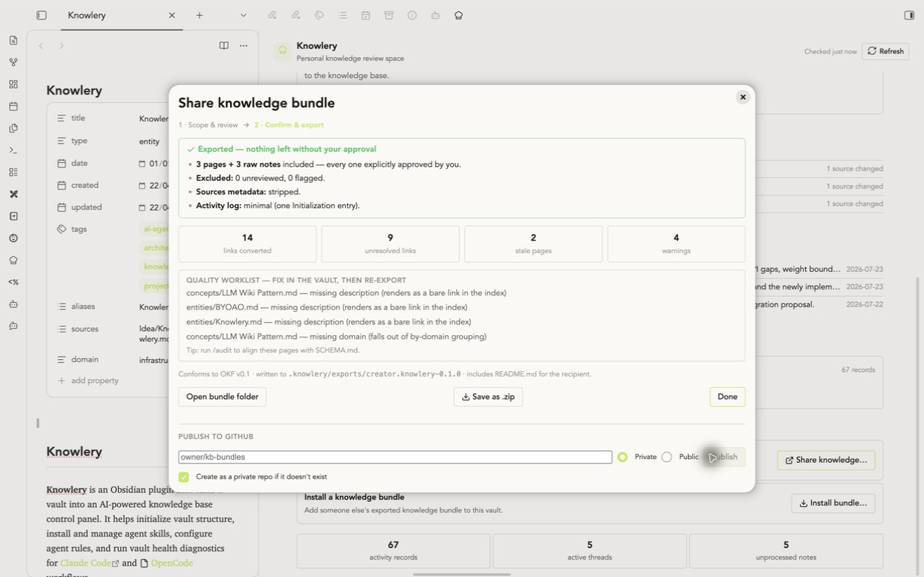The image size is (924, 577).
Task: Open the command palette terminal icon
Action: [x=14, y=150]
